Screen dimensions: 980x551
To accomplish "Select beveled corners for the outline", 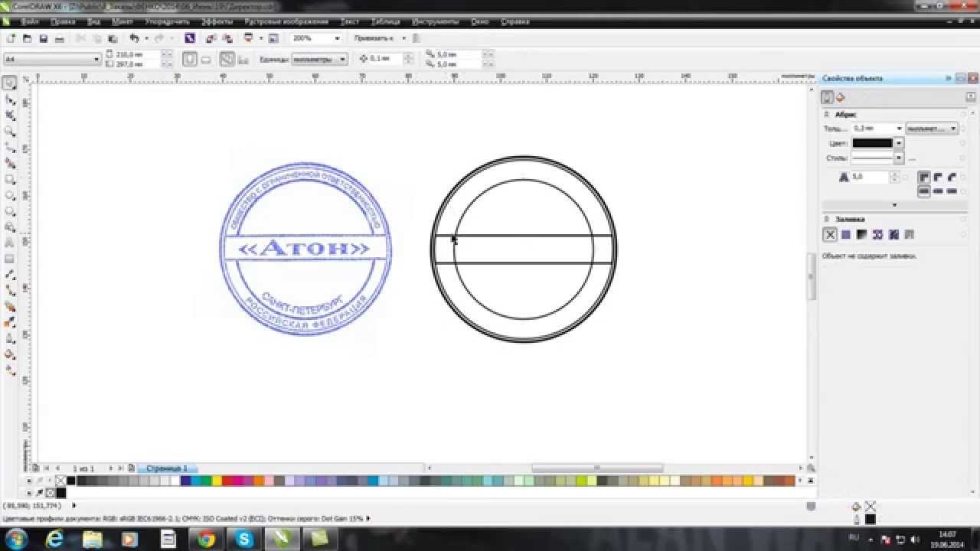I will click(x=952, y=177).
